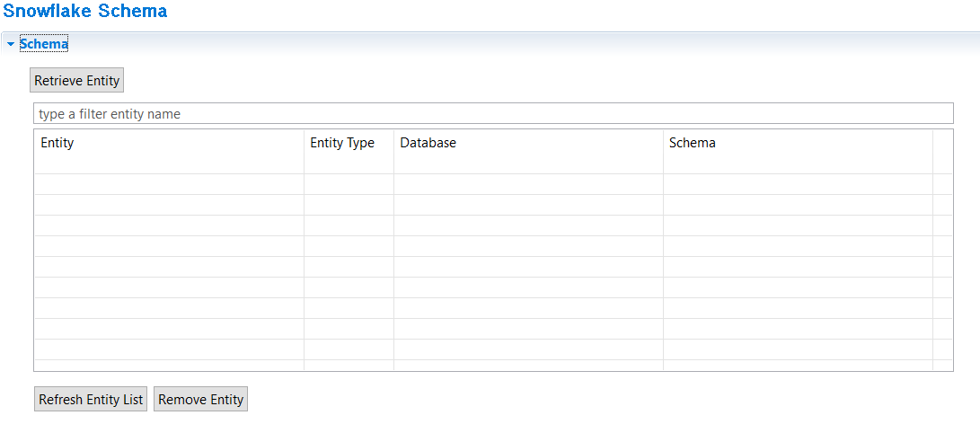Select second empty cell under Database column
The image size is (980, 424).
(x=529, y=205)
